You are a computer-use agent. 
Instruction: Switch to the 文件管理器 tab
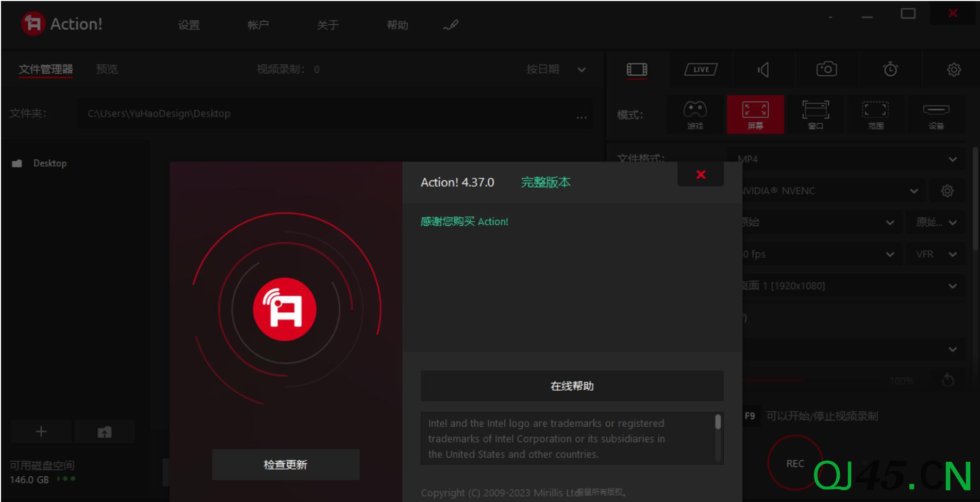(45, 69)
